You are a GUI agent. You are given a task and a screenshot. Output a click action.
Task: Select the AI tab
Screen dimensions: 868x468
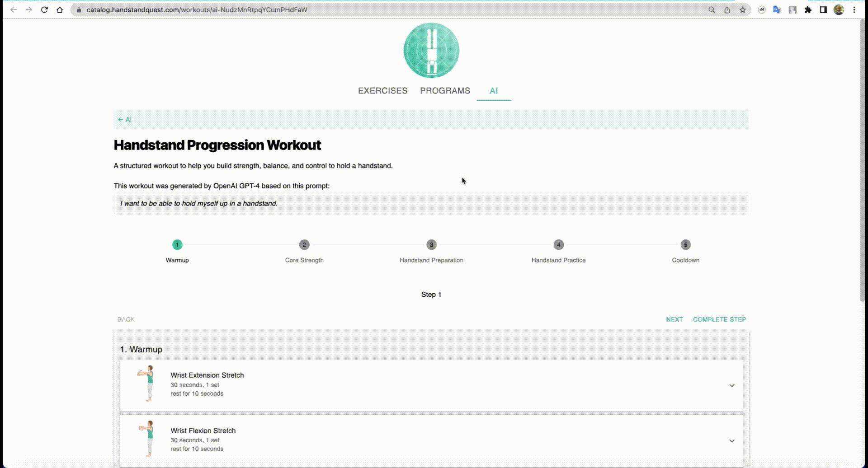click(494, 91)
